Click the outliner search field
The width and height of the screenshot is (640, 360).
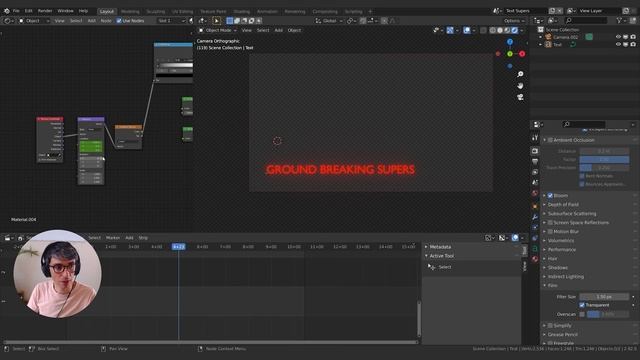click(586, 20)
